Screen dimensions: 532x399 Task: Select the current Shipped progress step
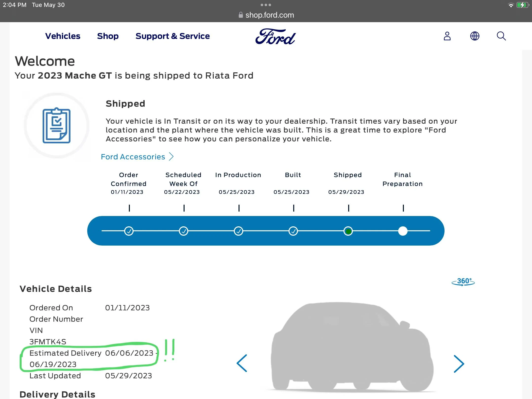[348, 231]
